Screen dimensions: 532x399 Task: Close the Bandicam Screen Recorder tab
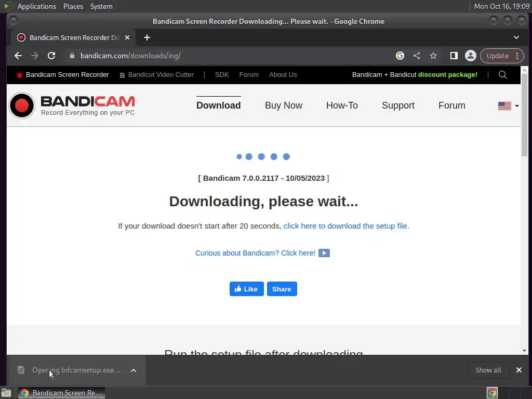point(127,37)
